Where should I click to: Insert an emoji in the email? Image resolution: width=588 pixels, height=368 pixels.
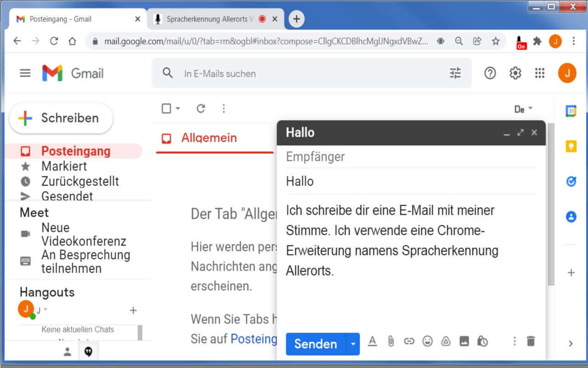pos(428,341)
